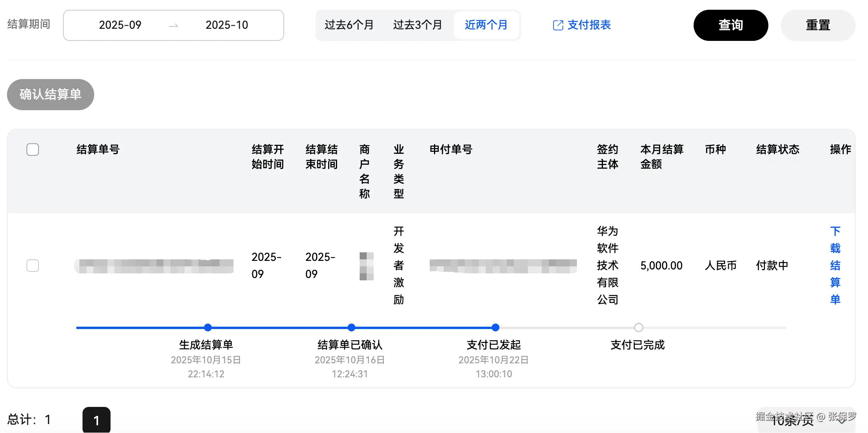The image size is (868, 433).
Task: Select page 1 in the pagination
Action: click(96, 420)
